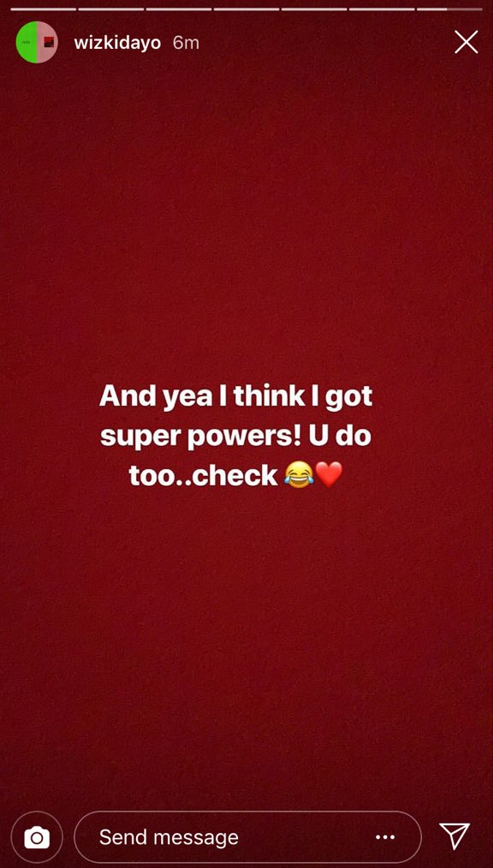Tap the 'And yea I think I got' text line
Image resolution: width=494 pixels, height=868 pixels.
click(x=236, y=397)
